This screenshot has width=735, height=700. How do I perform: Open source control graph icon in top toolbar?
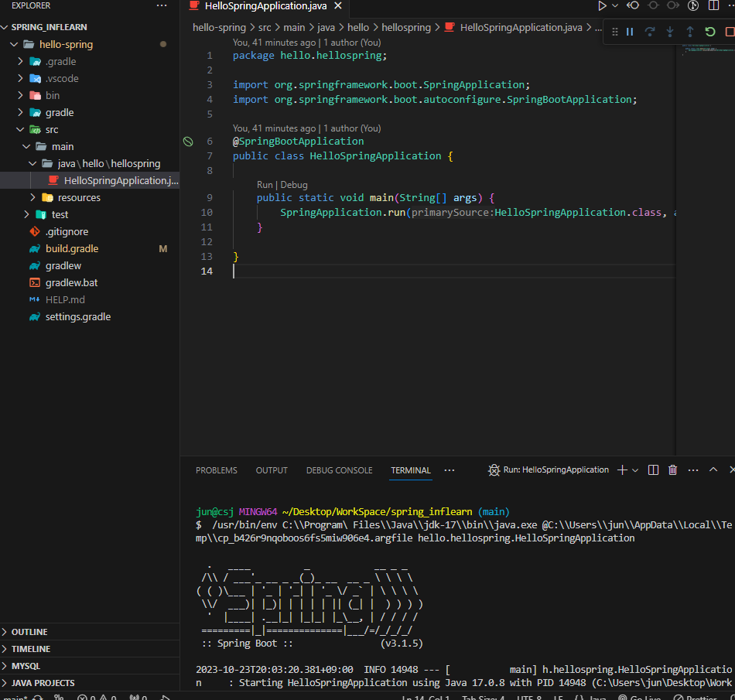(x=692, y=5)
